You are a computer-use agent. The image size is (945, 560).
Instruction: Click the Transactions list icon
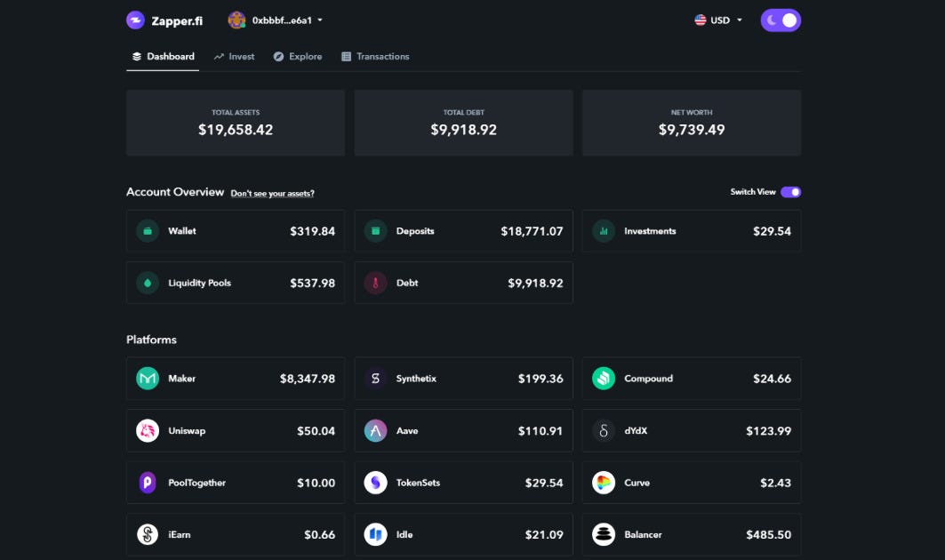click(x=346, y=56)
